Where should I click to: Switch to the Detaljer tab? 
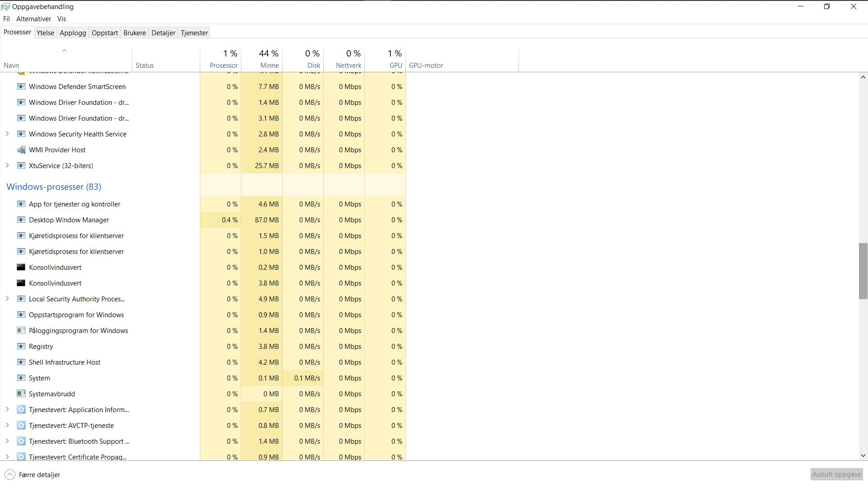pos(163,33)
